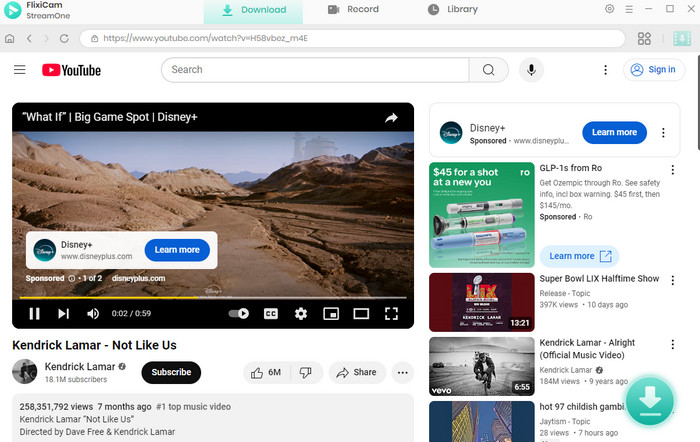Toggle closed captions CC
This screenshot has width=700, height=442.
[x=271, y=313]
